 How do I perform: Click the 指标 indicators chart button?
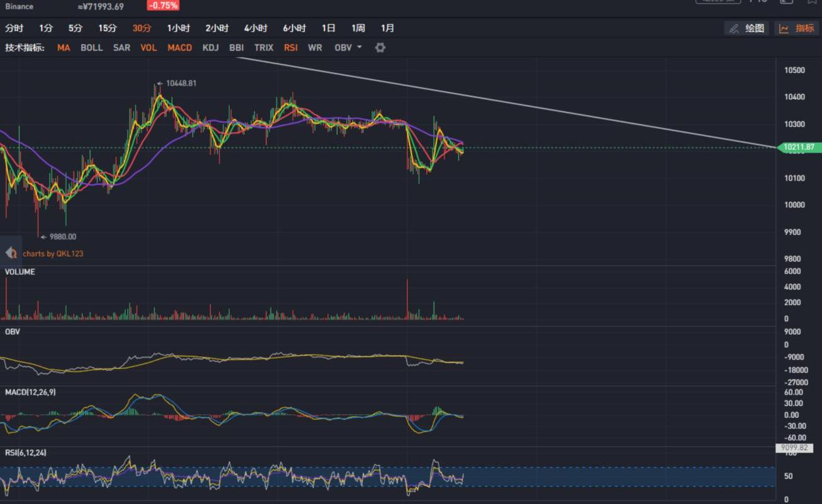[x=797, y=28]
